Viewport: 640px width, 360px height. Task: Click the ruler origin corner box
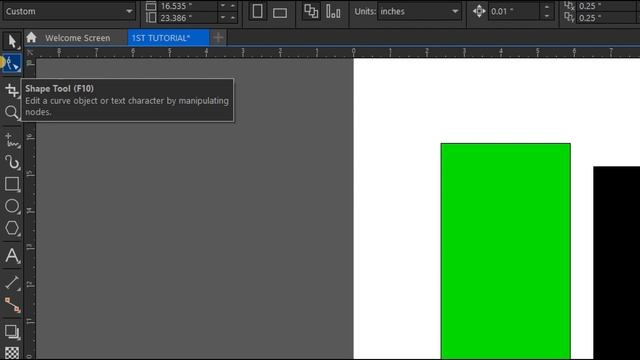tap(30, 52)
